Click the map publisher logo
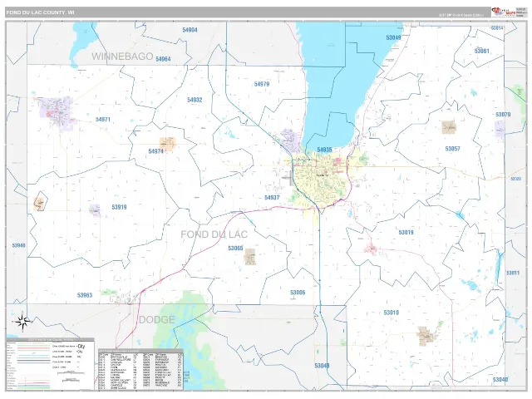The height and width of the screenshot is (399, 532). 503,12
